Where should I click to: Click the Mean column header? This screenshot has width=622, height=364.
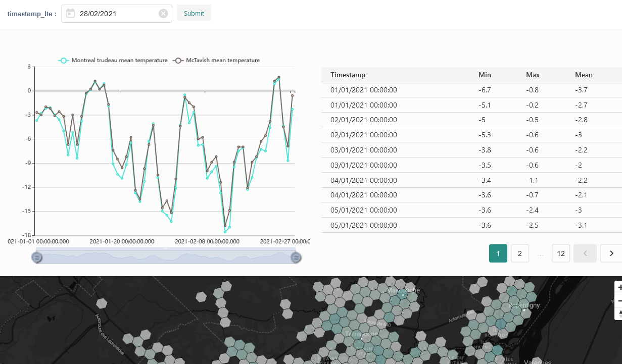584,75
